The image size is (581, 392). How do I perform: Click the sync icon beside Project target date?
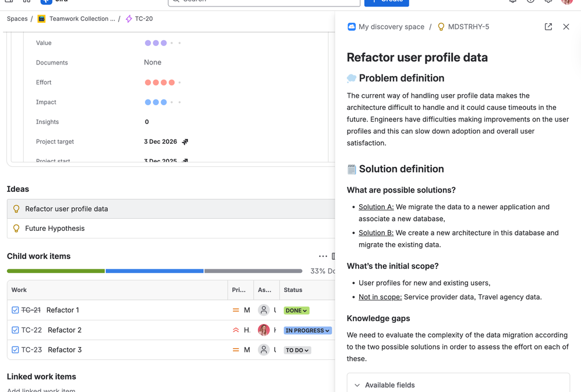pyautogui.click(x=185, y=142)
